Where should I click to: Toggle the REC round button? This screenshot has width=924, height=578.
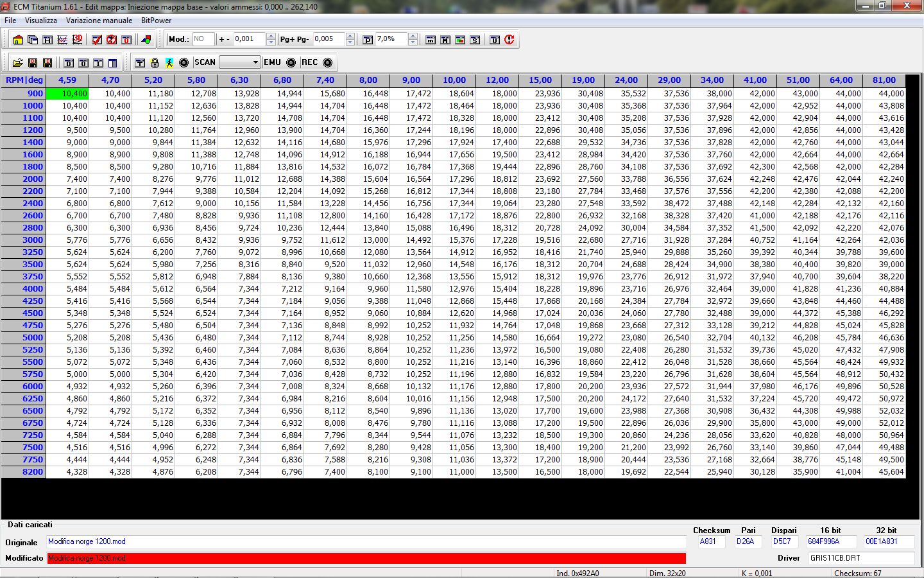tap(328, 63)
